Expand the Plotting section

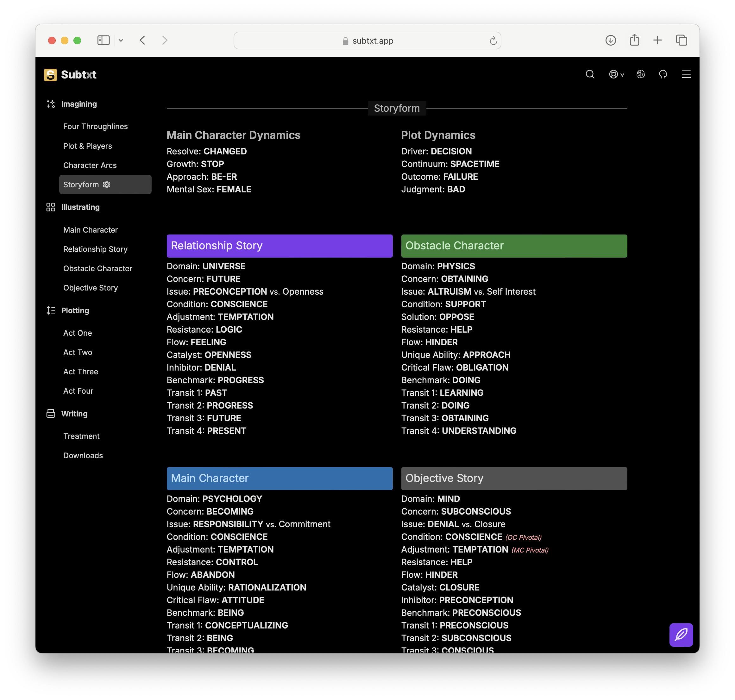tap(74, 310)
